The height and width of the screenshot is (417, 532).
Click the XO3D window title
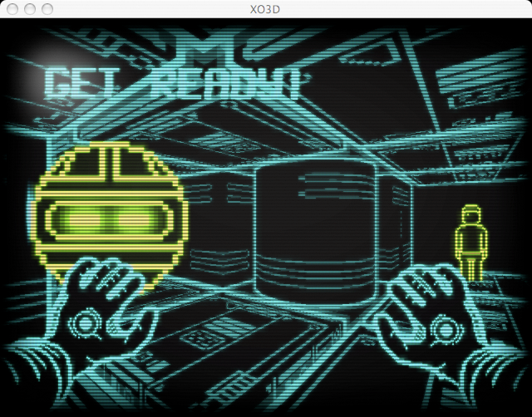pos(266,8)
